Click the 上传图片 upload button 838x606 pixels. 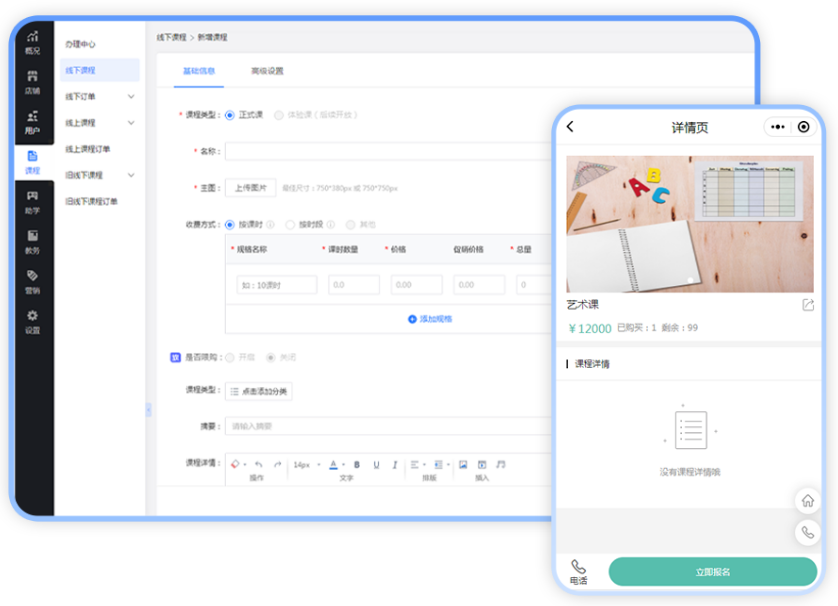coord(251,188)
